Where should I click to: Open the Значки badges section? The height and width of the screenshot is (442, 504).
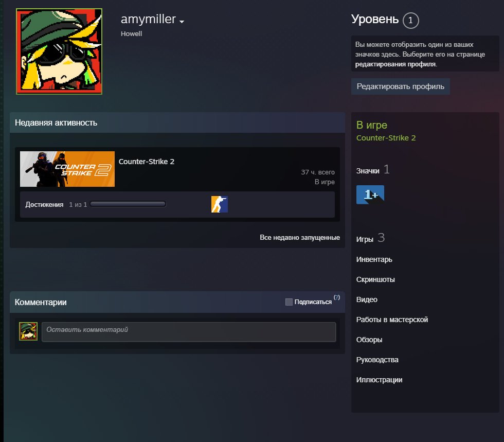368,171
